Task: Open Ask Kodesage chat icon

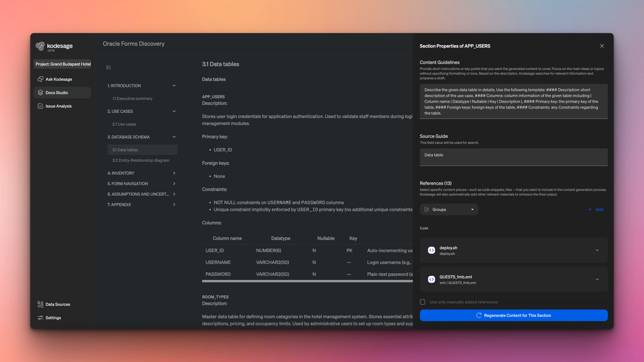Action: [40, 79]
